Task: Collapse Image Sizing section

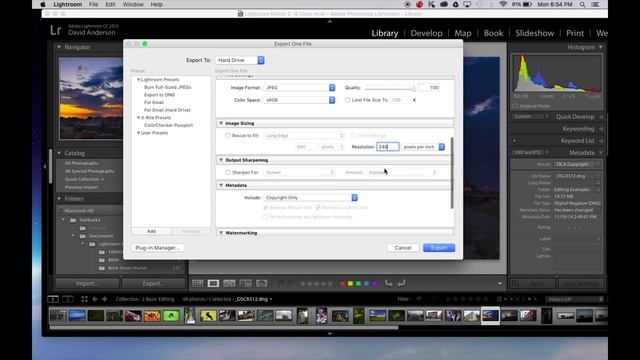Action: coord(221,123)
